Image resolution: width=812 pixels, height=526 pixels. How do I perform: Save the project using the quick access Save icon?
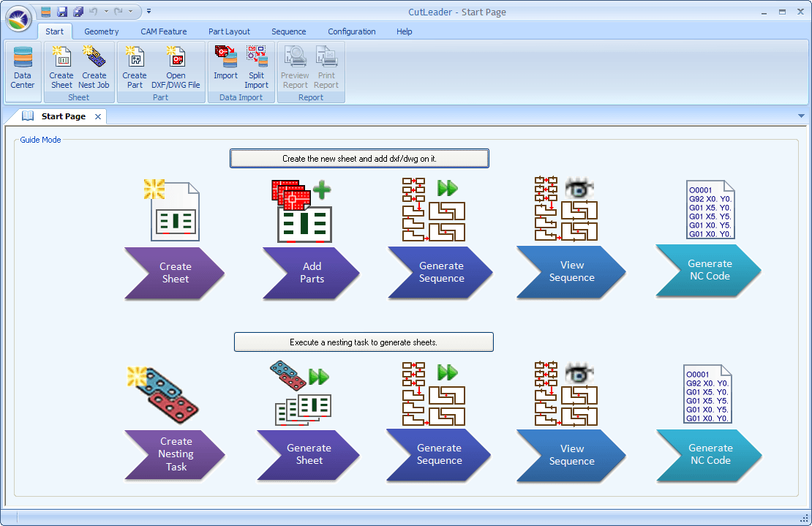point(62,11)
